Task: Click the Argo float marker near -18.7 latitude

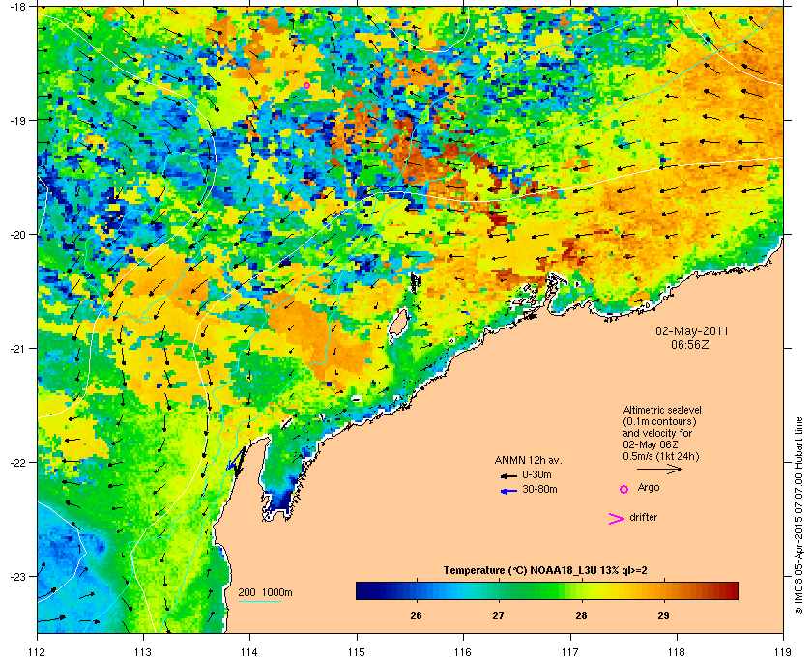Action: coord(306,85)
